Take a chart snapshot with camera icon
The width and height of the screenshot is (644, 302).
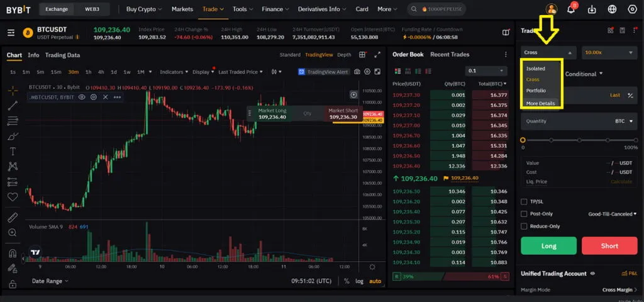point(357,72)
